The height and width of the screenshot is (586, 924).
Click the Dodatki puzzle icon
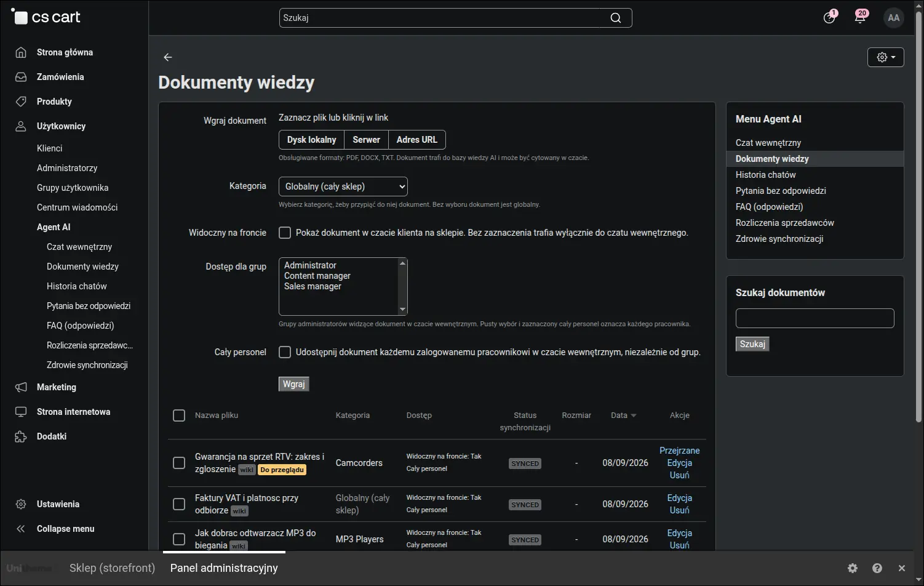point(21,436)
